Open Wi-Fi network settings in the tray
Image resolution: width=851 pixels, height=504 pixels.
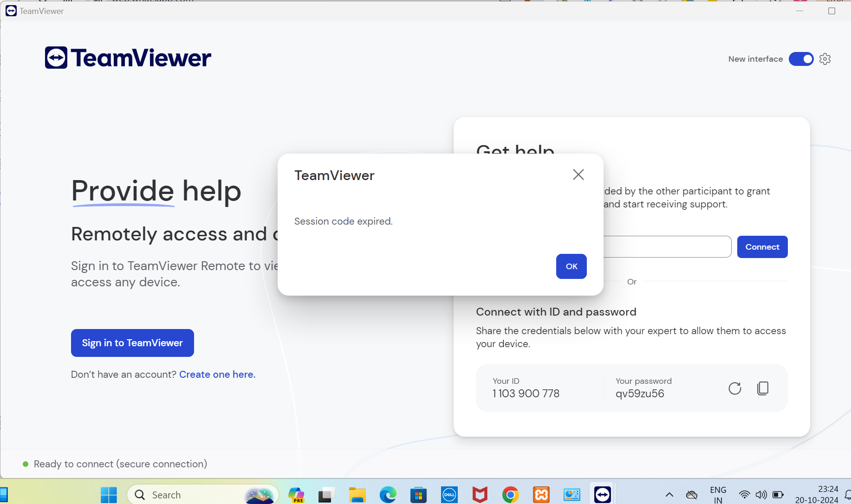(744, 495)
